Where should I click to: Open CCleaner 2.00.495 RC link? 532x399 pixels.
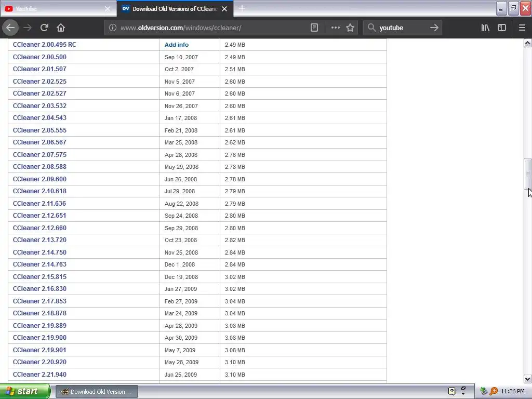pyautogui.click(x=45, y=45)
